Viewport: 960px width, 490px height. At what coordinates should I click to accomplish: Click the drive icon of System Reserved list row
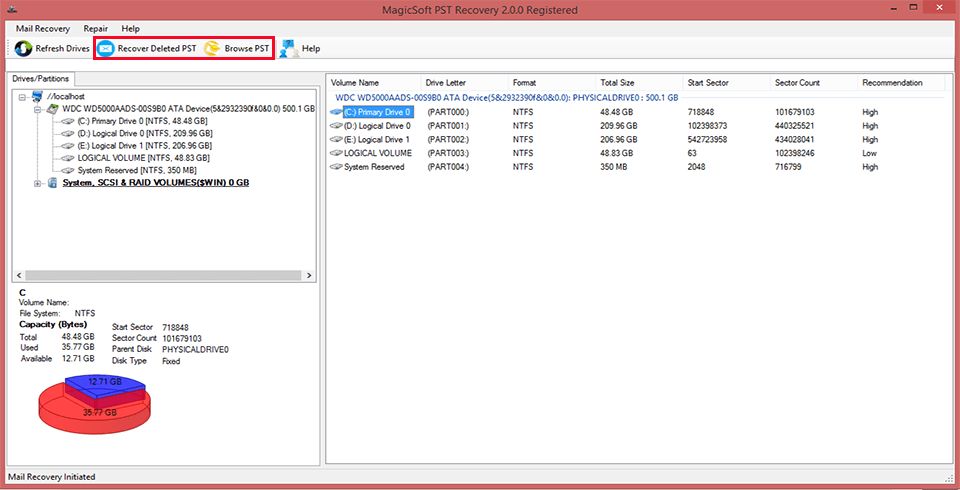(x=336, y=167)
